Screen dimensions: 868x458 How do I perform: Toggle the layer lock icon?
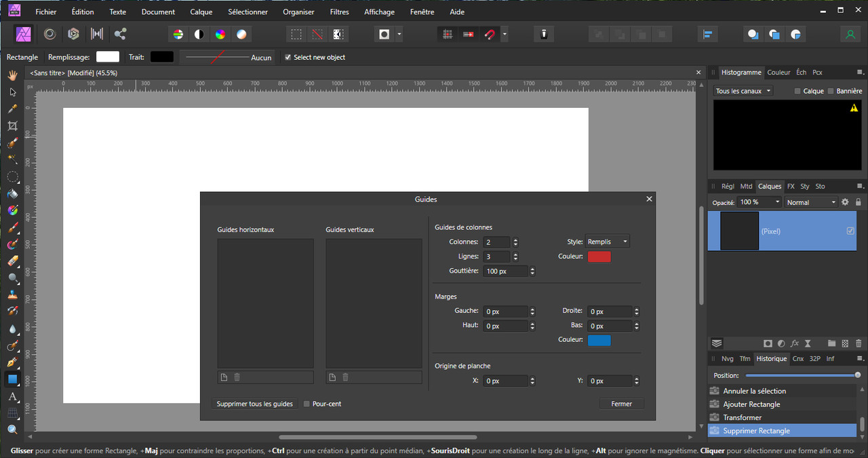coord(858,202)
